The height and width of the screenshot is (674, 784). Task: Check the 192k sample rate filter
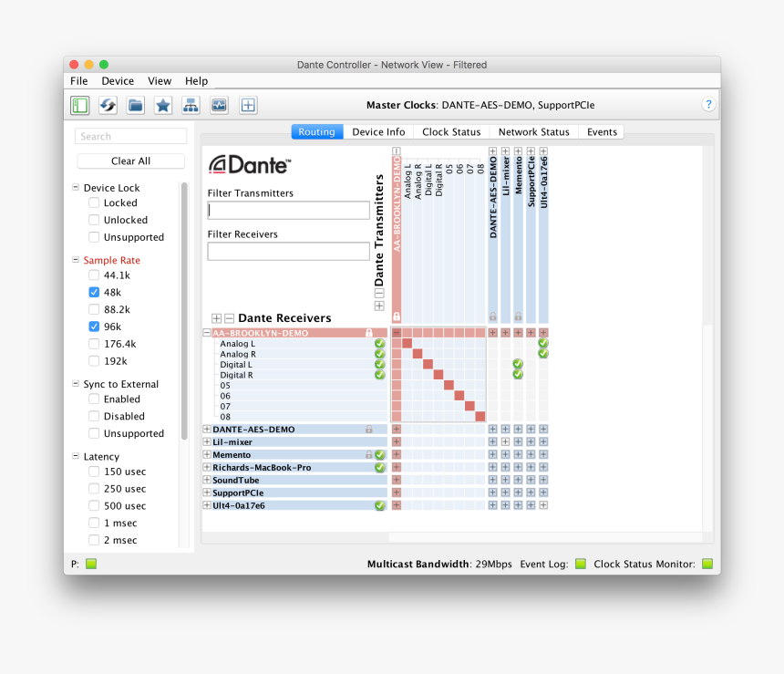point(94,361)
